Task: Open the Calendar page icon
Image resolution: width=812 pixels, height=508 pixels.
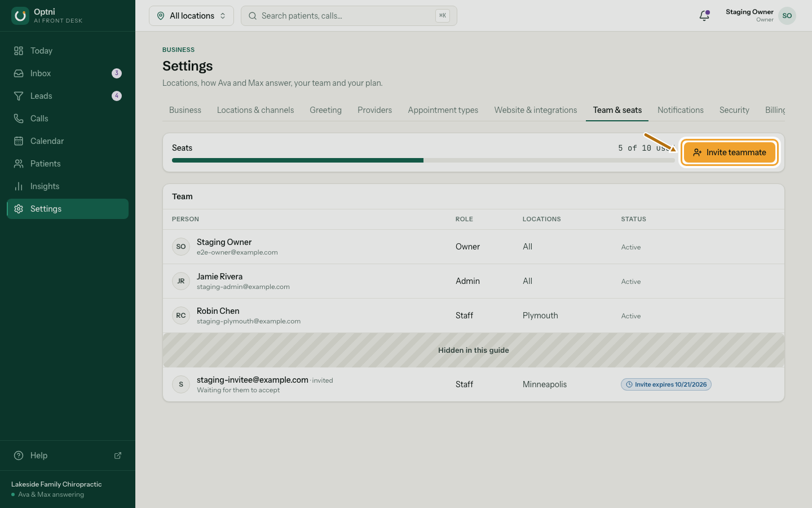Action: [x=19, y=141]
